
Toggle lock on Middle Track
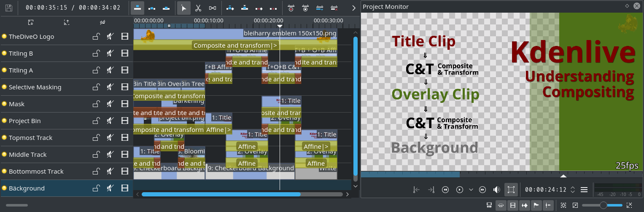[96, 154]
